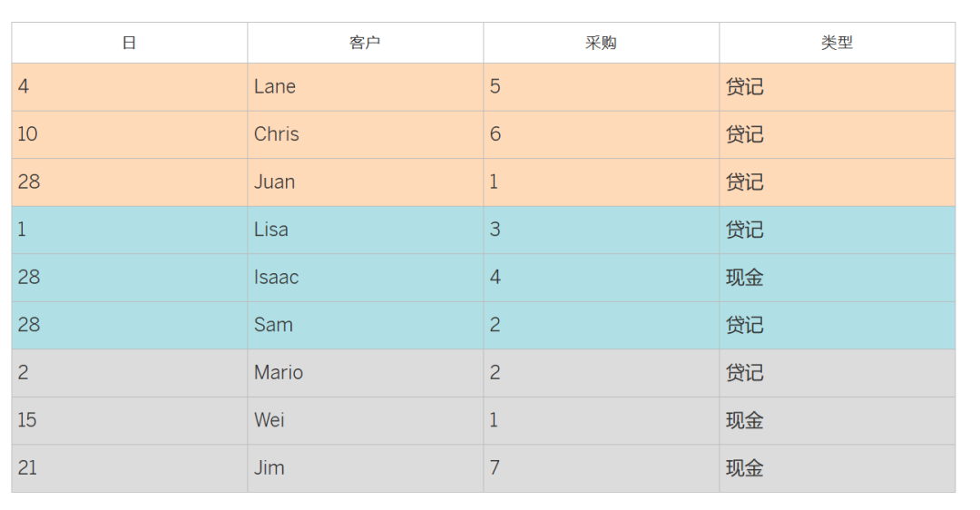Viewport: 980px width, 510px height.
Task: Click the 采购 column header
Action: coord(601,43)
